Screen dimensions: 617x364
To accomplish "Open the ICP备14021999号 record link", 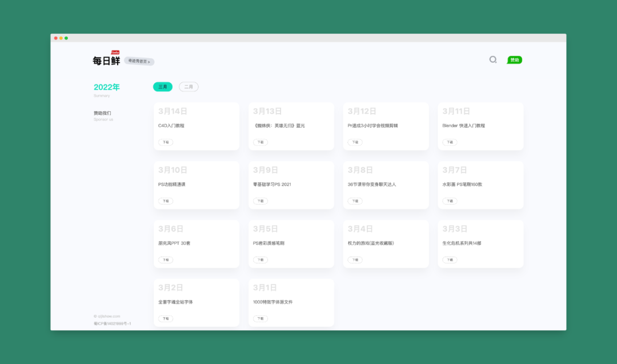I will point(113,323).
